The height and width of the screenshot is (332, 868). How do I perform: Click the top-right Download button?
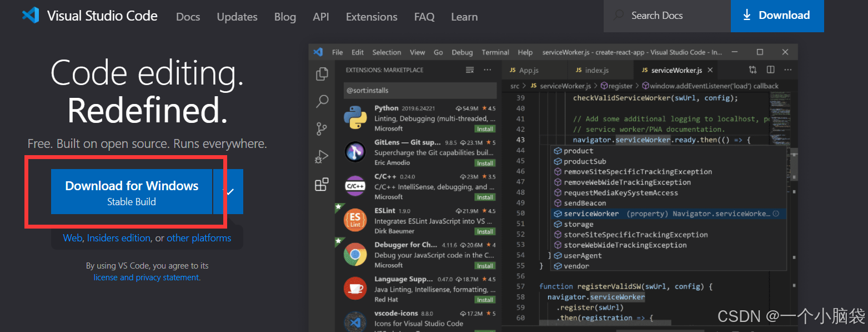pos(777,16)
